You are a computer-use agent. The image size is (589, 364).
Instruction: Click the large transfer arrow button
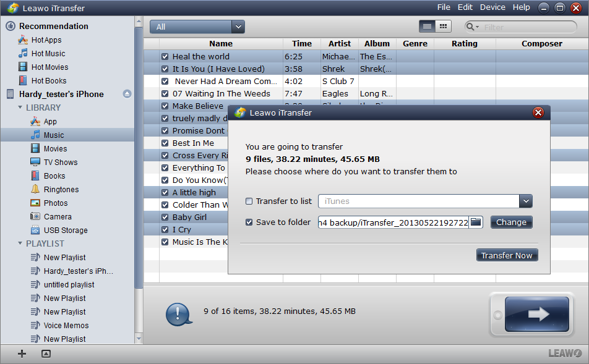pyautogui.click(x=537, y=314)
